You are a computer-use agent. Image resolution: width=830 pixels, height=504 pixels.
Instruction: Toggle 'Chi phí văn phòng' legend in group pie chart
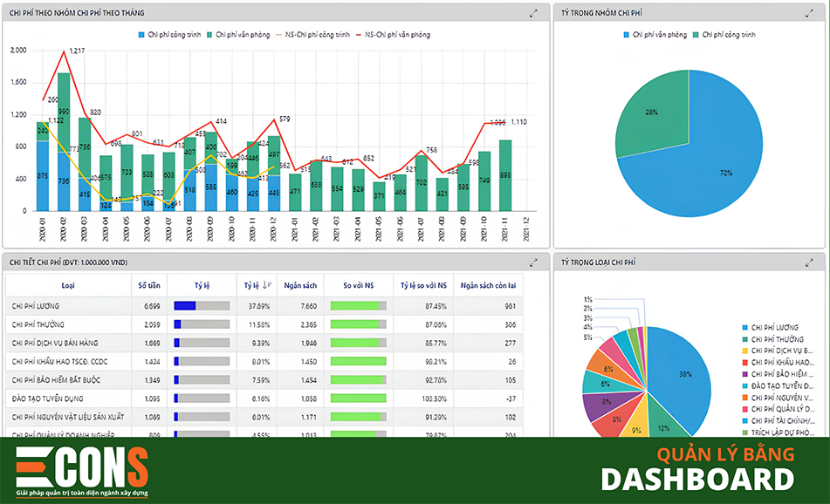coord(655,35)
